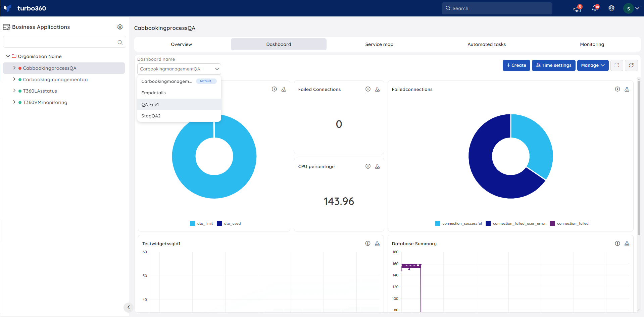Screen dimensions: 644x317
Task: Expand the user account dropdown chevron
Action: click(637, 8)
